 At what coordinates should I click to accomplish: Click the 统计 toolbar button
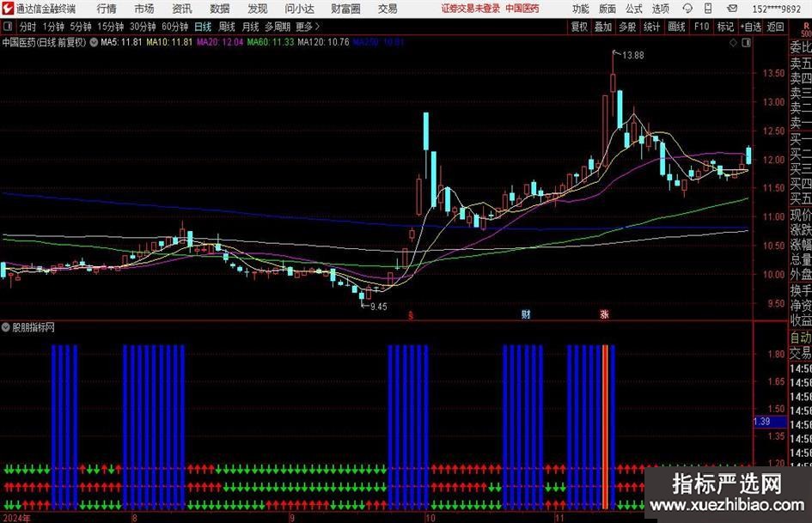pos(651,27)
